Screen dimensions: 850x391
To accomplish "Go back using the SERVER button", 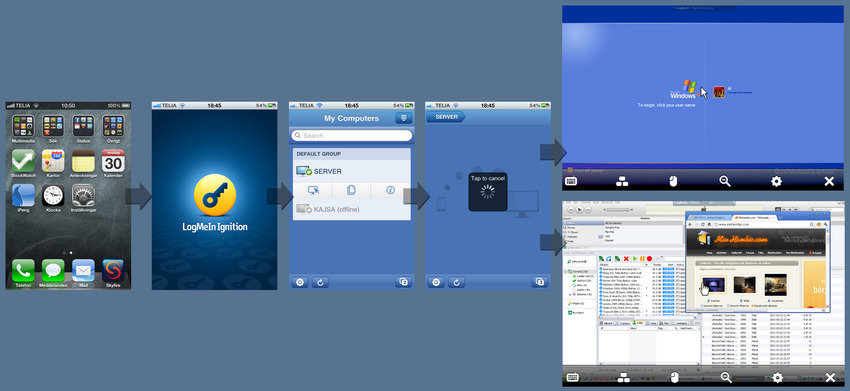I will [446, 117].
